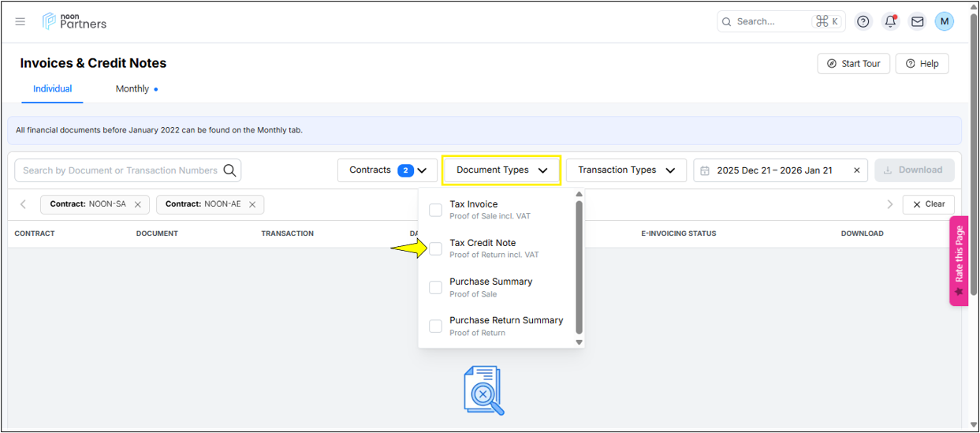Click the search magnifier in document search
980x433 pixels.
(229, 170)
